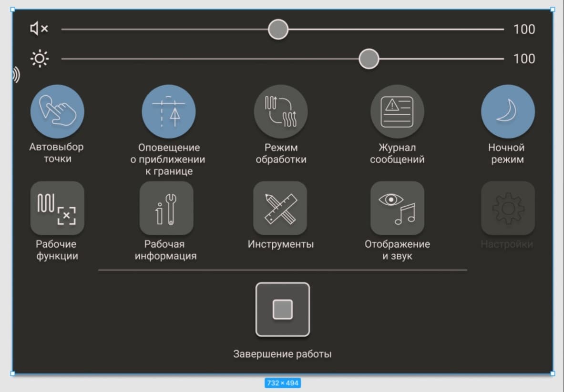The height and width of the screenshot is (392, 564).
Task: Toggle the Автовыбор точки round button
Action: [x=57, y=111]
